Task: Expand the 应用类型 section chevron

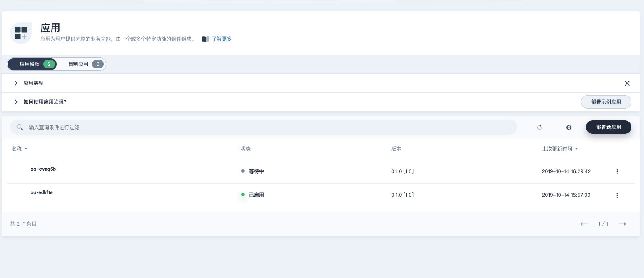Action: pos(16,83)
